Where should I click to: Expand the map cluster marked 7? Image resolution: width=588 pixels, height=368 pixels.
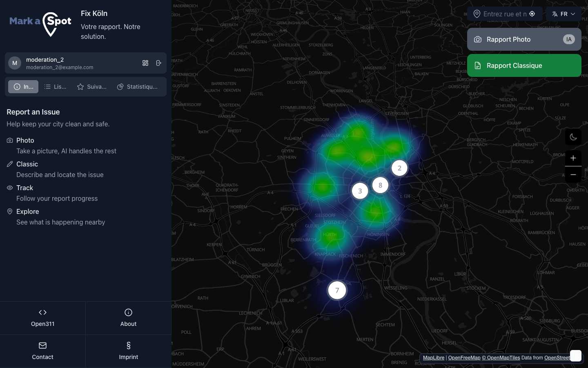[x=337, y=290]
